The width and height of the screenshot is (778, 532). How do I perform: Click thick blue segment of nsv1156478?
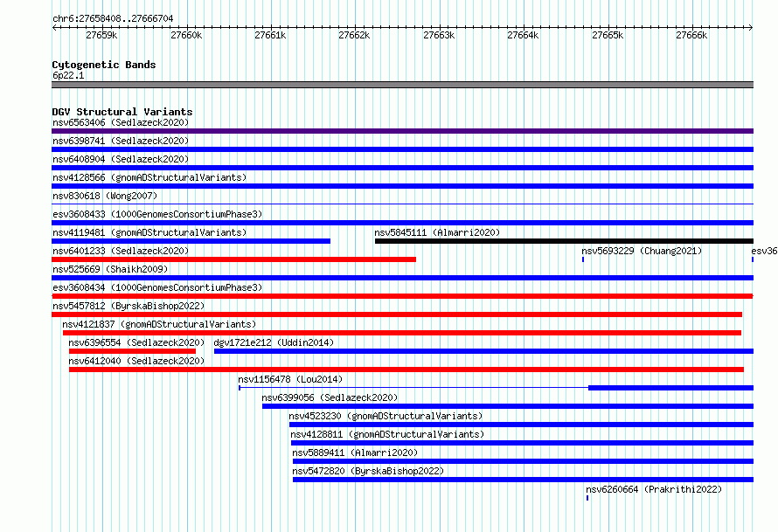(x=670, y=388)
